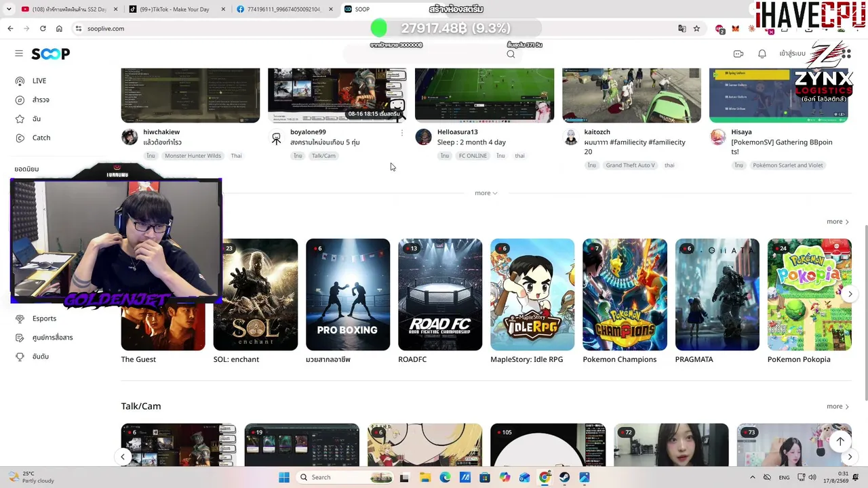Screen dimensions: 868x488
Task: Launch Steam from the taskbar
Action: [564, 477]
